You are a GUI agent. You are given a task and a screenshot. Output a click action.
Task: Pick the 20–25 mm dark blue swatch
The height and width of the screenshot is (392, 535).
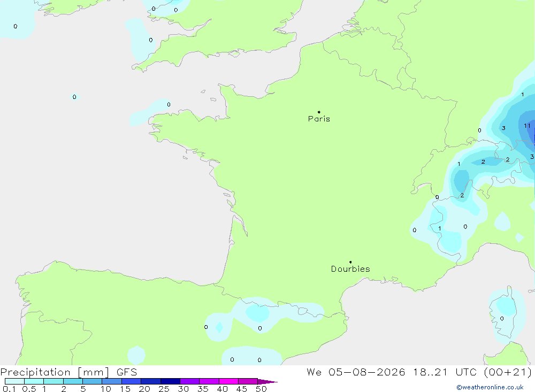150,381
